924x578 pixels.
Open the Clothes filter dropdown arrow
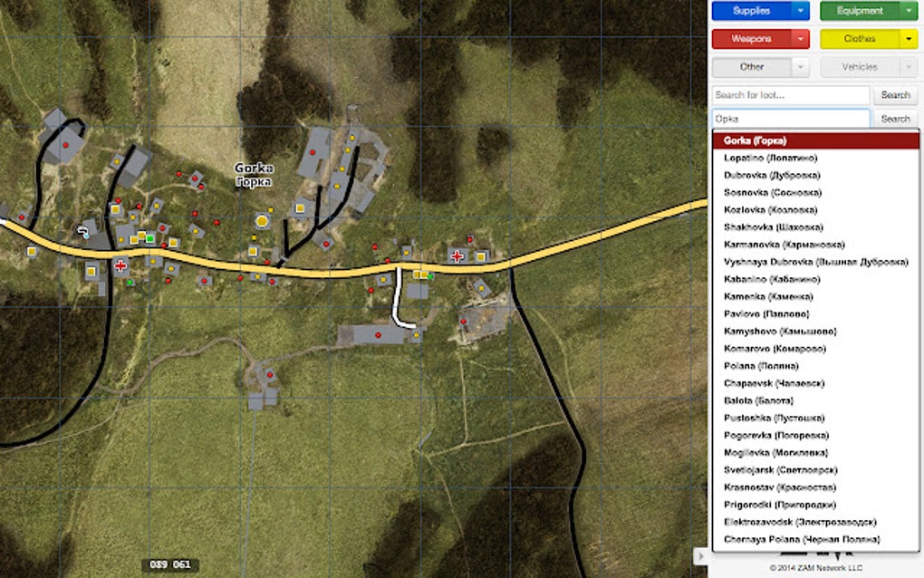[909, 39]
